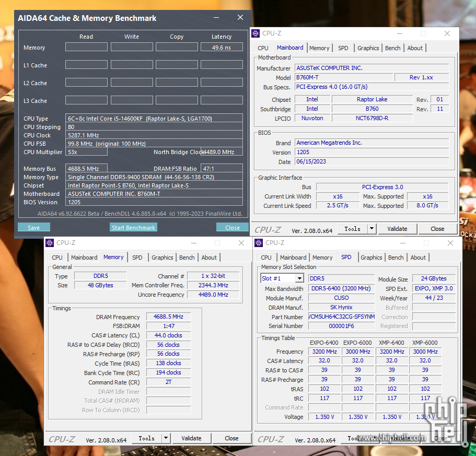Open the Tools dropdown arrow in CPU-Z Mainboard window
The height and width of the screenshot is (456, 476).
[371, 229]
